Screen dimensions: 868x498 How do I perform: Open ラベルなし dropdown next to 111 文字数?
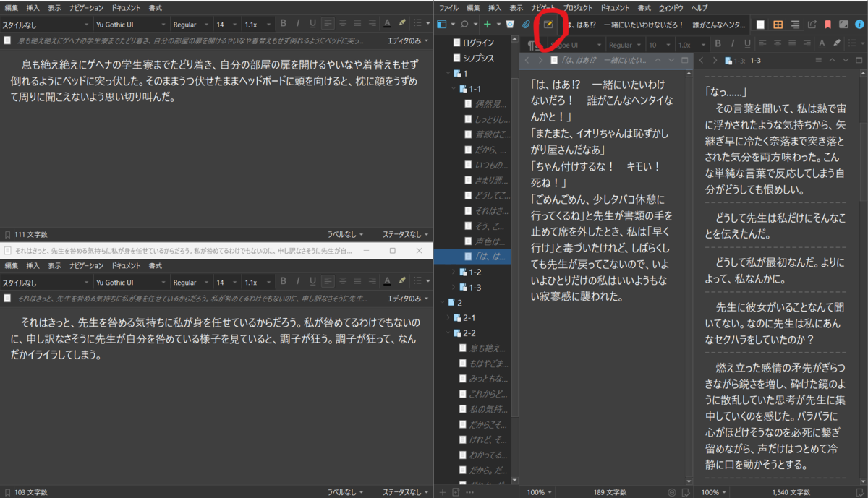click(x=346, y=234)
